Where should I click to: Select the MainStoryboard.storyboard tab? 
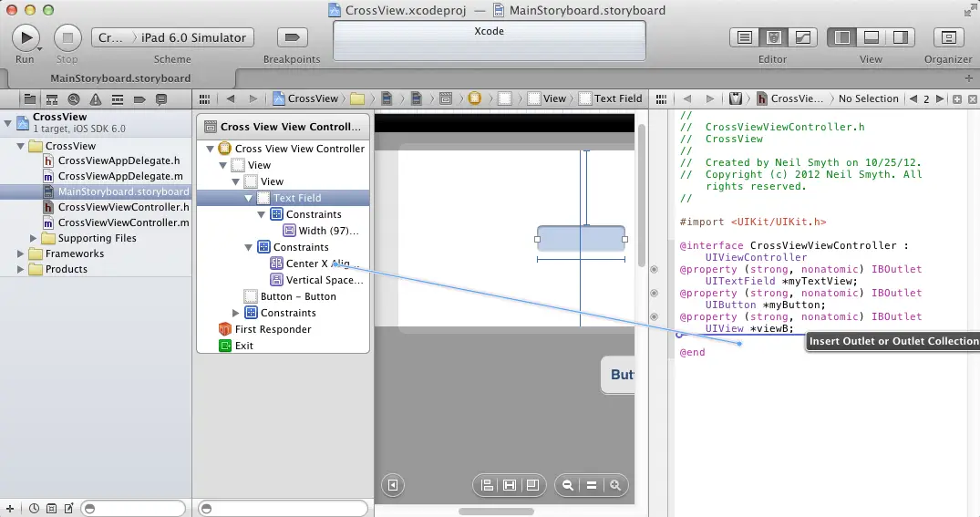pos(120,78)
